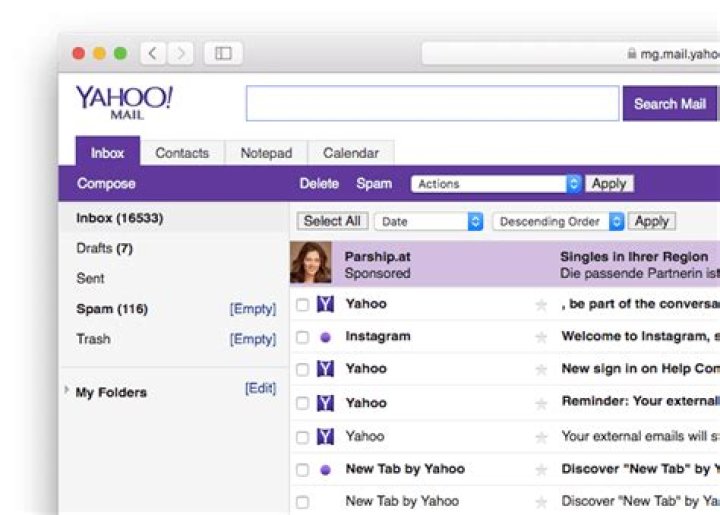Select the bold New Tab by Yahoo checkbox
This screenshot has width=720, height=515.
[302, 469]
